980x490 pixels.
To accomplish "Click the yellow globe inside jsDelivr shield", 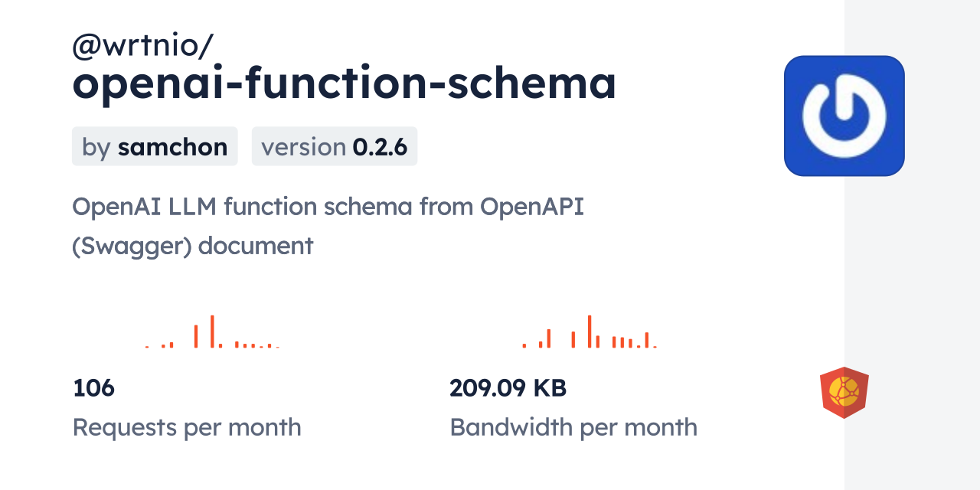I will click(844, 391).
